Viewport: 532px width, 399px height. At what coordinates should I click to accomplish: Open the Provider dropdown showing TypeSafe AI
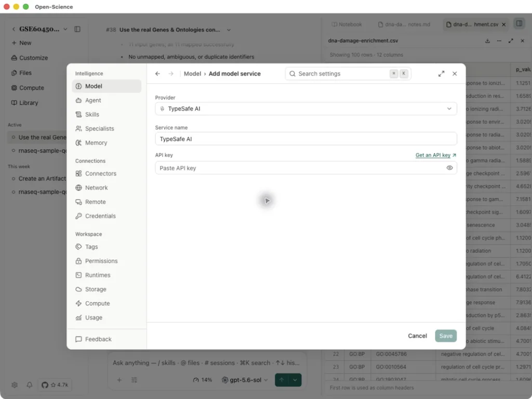[x=305, y=109]
